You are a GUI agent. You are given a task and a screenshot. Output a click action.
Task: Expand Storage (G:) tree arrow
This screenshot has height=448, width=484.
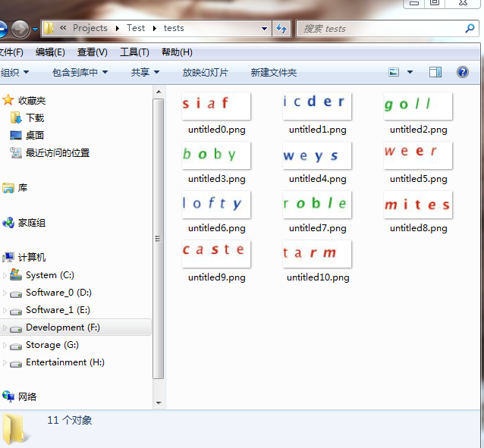coord(5,345)
